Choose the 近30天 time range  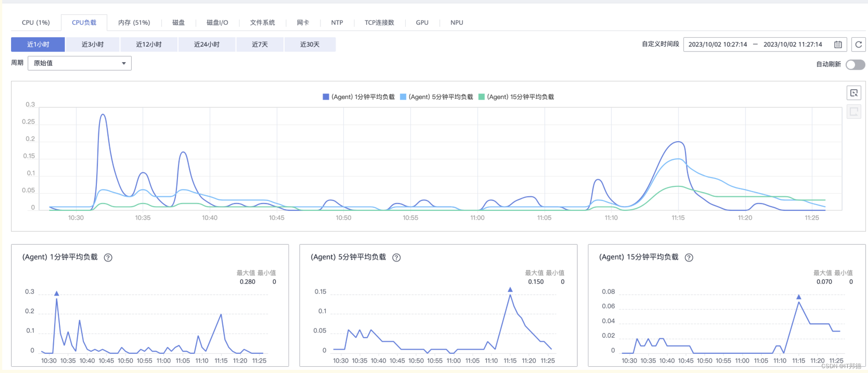pyautogui.click(x=310, y=44)
